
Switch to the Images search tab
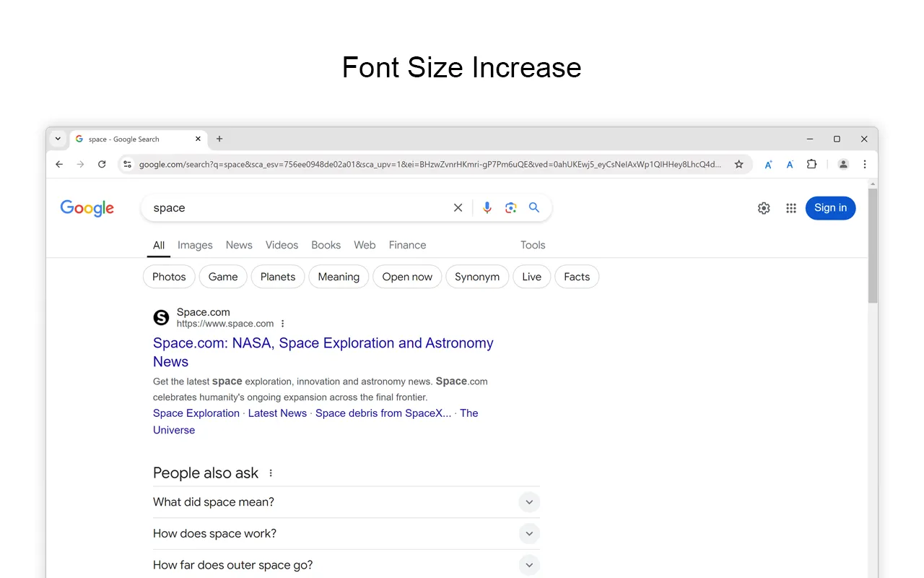195,245
